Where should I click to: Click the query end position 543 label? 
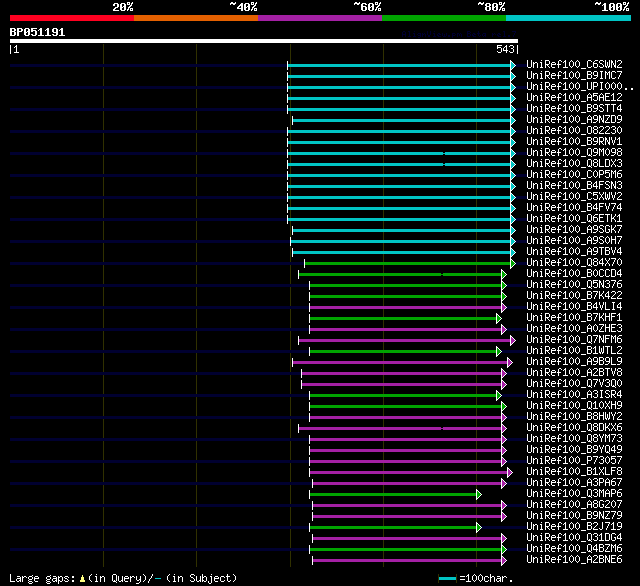click(x=505, y=49)
